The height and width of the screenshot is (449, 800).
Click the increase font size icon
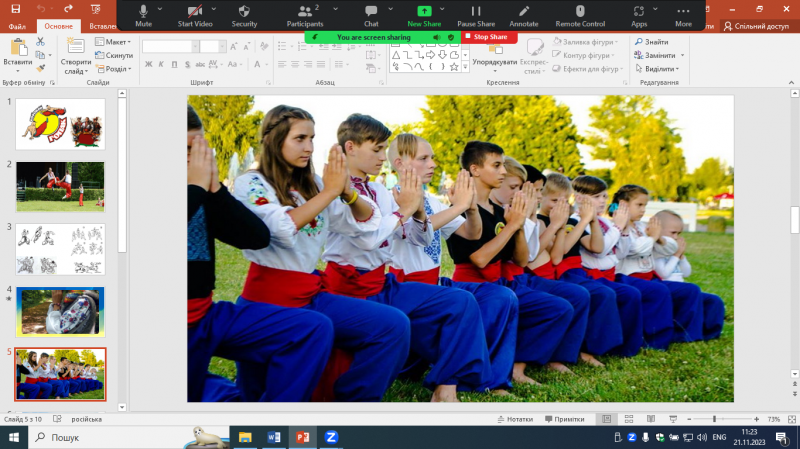(x=234, y=46)
